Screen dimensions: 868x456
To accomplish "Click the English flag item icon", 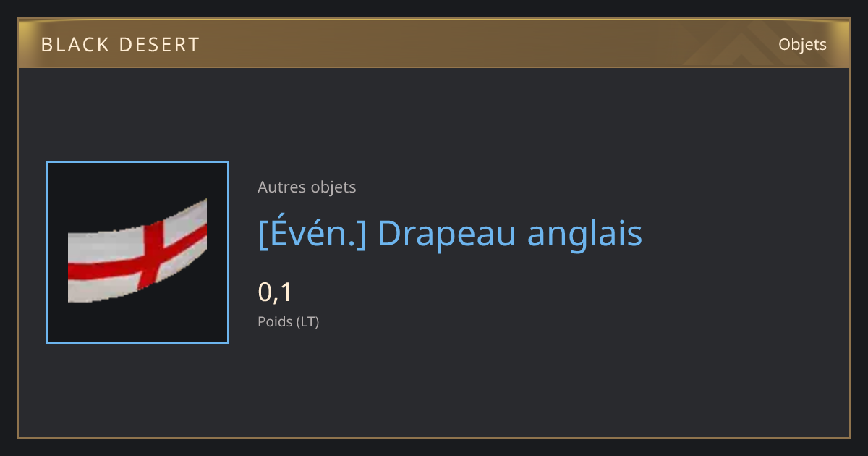I will click(x=137, y=253).
